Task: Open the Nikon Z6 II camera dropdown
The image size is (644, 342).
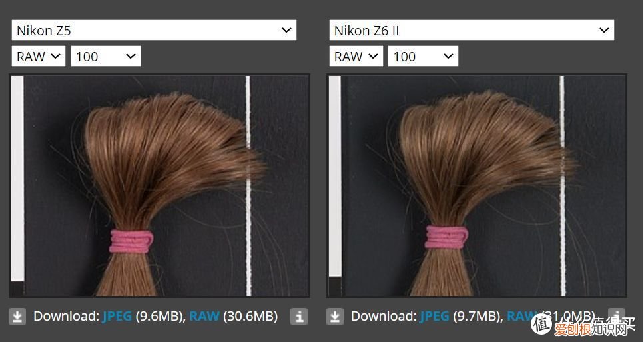Action: click(472, 30)
